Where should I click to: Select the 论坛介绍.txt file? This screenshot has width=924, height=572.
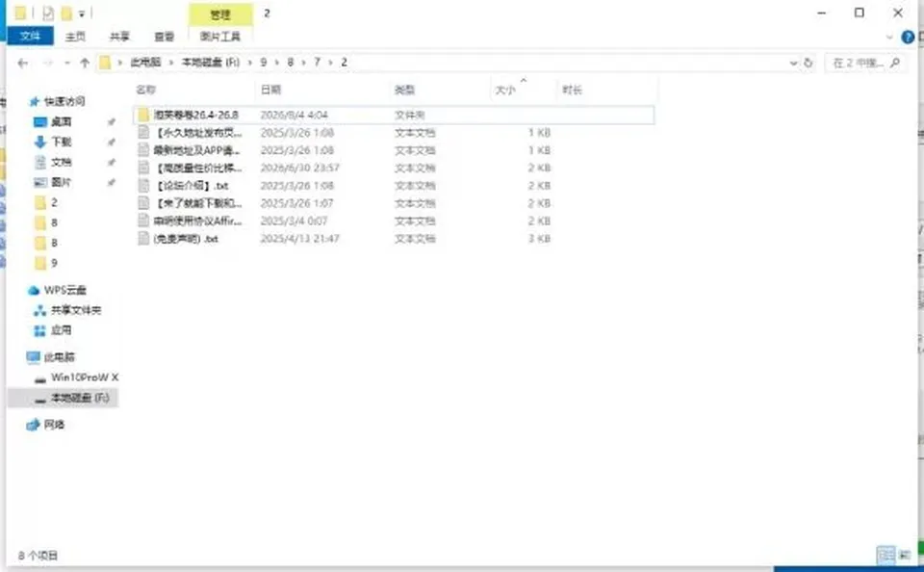pyautogui.click(x=192, y=186)
